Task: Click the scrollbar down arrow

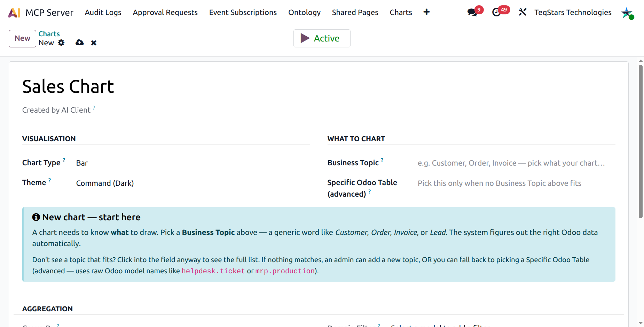Action: pos(641,323)
